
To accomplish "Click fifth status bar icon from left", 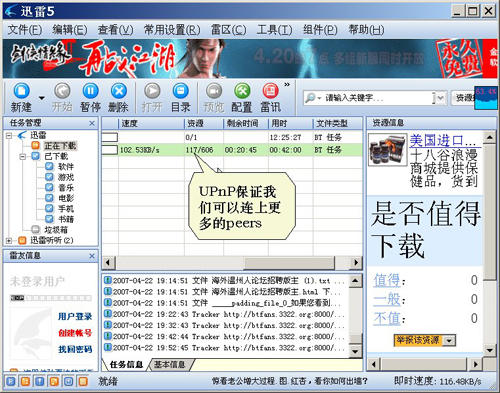I will pos(68,381).
